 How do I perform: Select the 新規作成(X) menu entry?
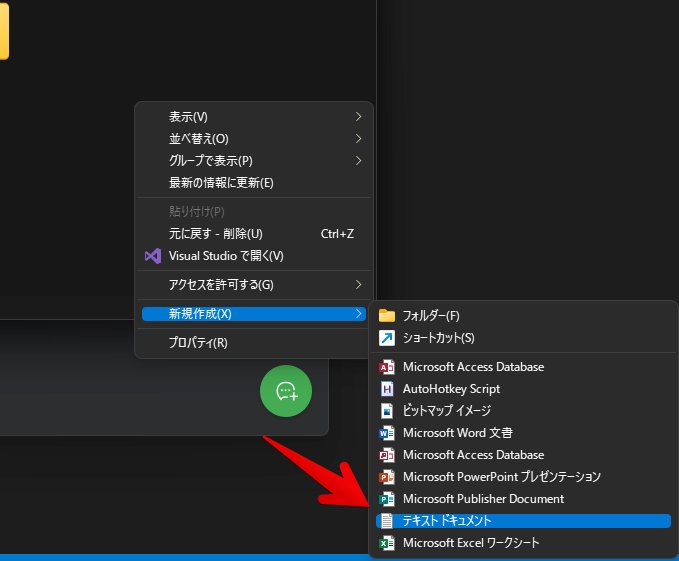254,314
